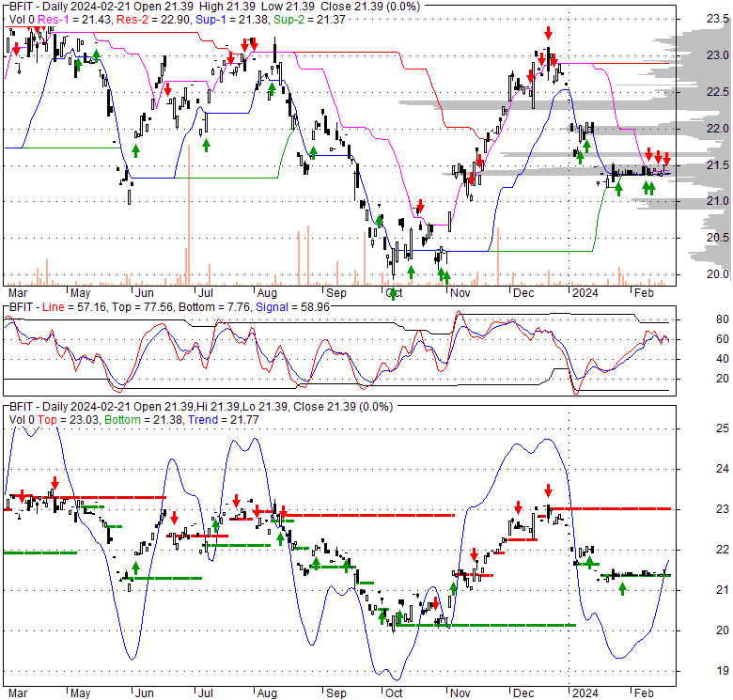
Task: Click the green arrow under late January candles, bottom chart
Action: click(622, 589)
